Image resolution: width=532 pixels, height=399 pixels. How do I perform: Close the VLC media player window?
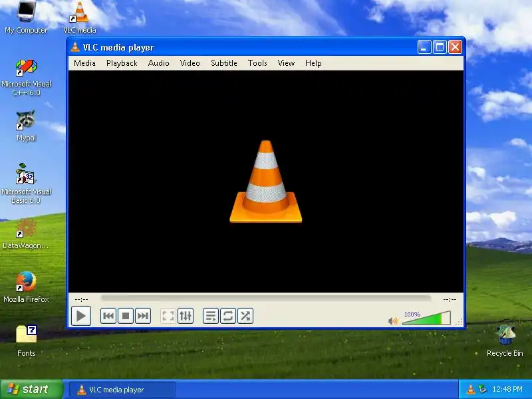455,47
